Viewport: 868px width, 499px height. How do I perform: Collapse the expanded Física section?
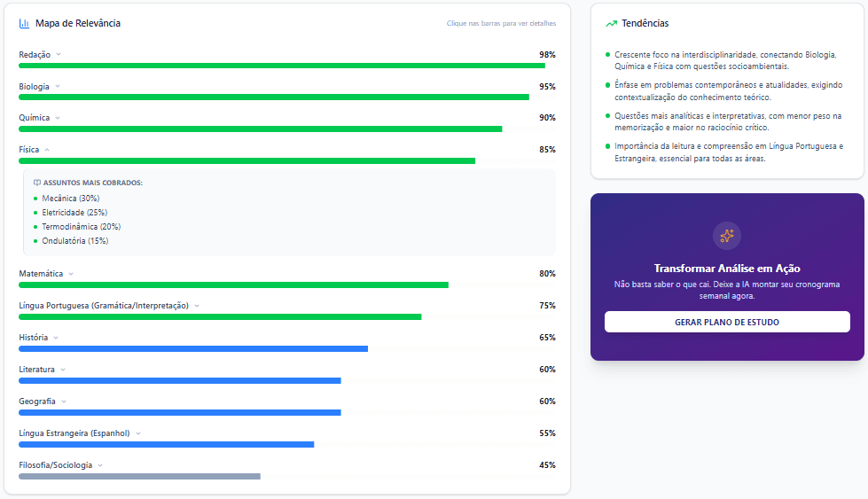tap(47, 150)
